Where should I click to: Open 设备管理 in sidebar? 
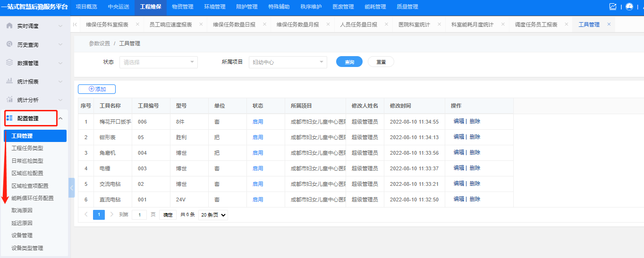coord(22,235)
